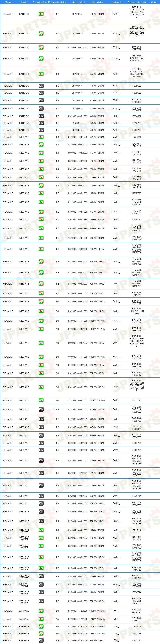Select the engine capacity cell '3.0'
160x644 pixels.
tap(57, 634)
